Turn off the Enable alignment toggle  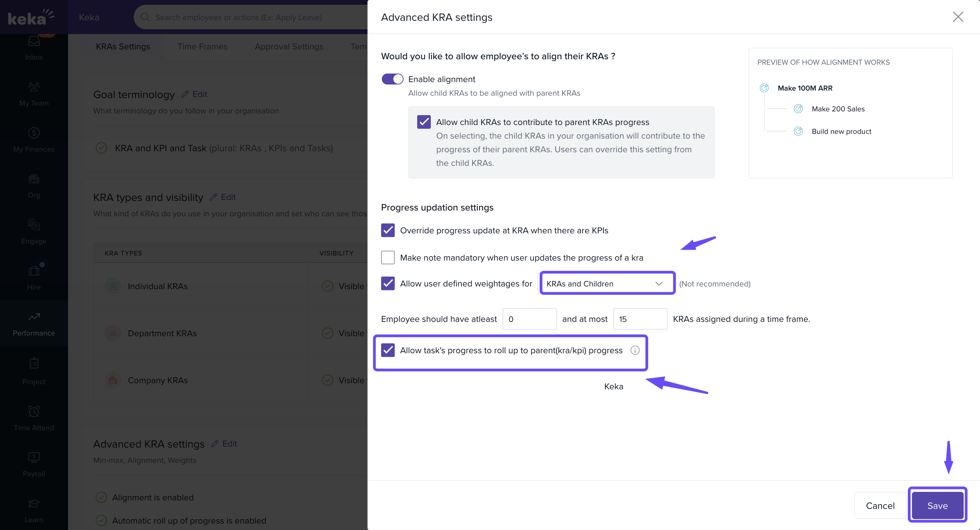392,79
